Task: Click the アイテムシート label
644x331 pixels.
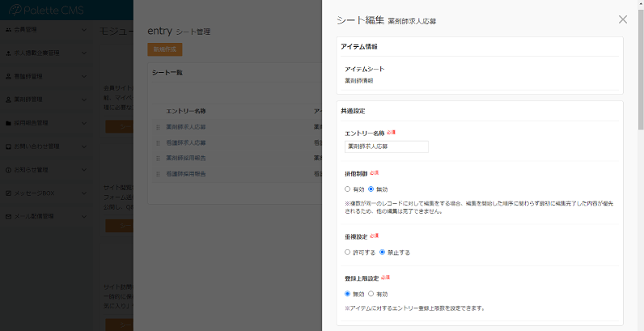Action: [364, 69]
